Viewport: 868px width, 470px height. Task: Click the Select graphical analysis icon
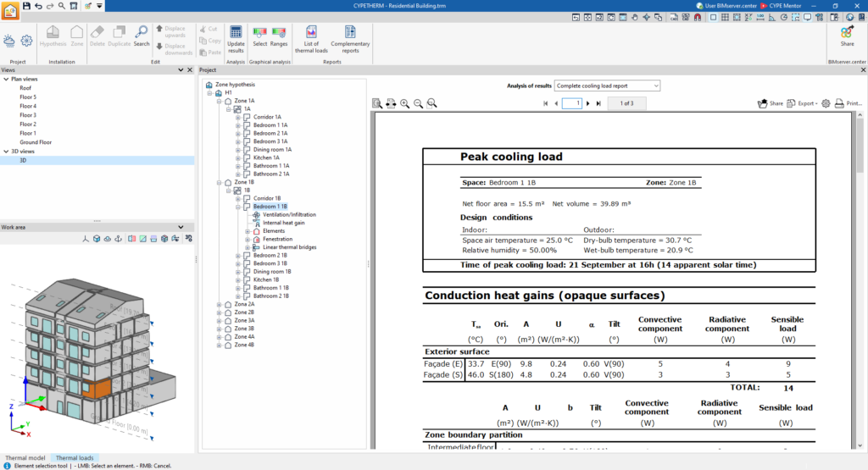click(259, 36)
